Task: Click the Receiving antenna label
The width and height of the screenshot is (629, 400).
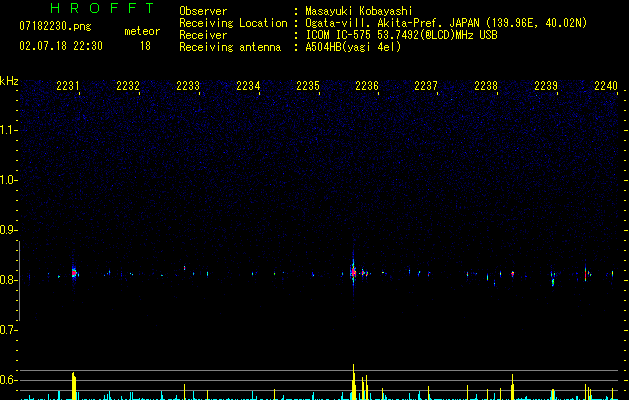Action: click(230, 47)
